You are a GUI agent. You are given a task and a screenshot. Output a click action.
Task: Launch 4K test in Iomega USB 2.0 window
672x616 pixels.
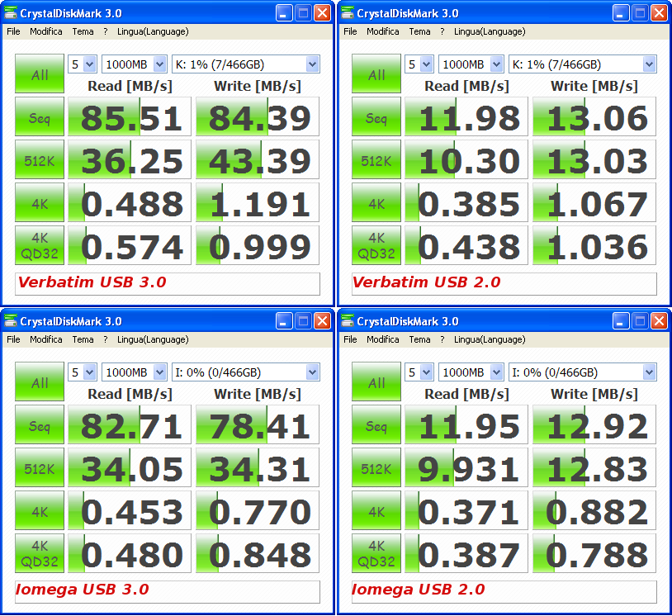[376, 510]
